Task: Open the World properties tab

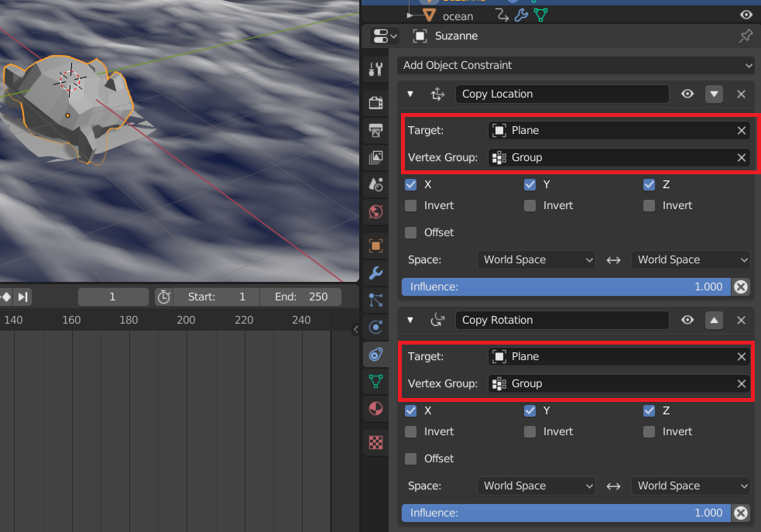Action: [375, 211]
